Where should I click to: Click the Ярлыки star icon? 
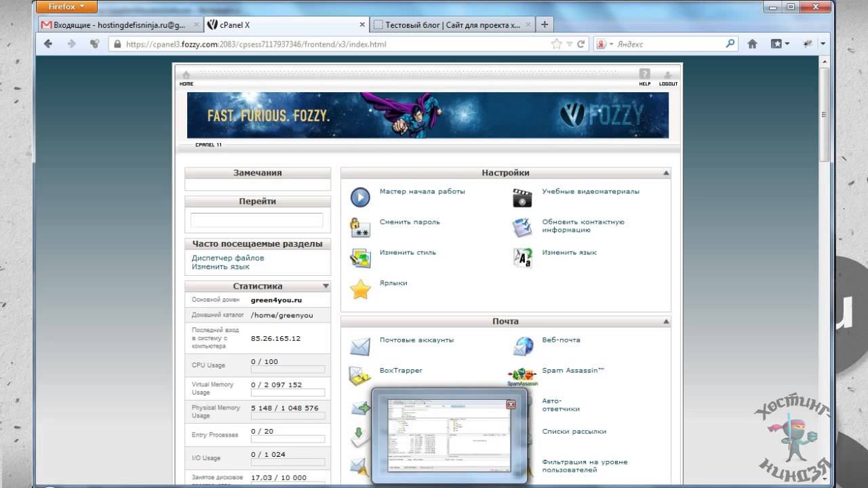point(360,289)
